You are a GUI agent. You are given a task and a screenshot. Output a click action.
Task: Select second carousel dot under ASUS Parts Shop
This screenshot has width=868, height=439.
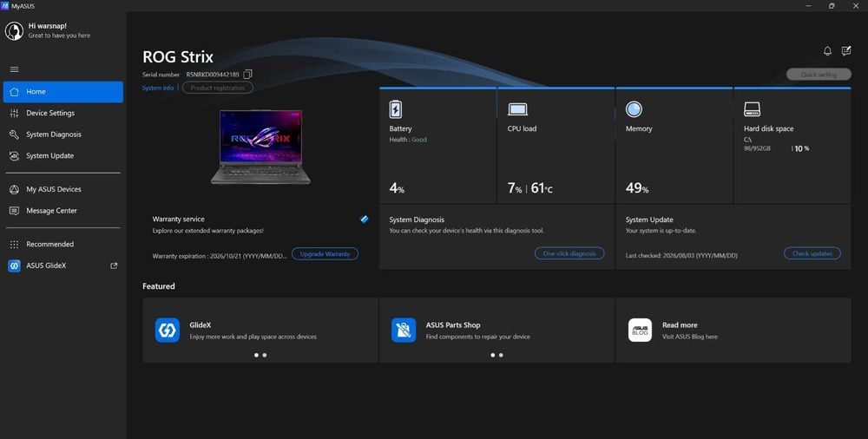pos(501,356)
